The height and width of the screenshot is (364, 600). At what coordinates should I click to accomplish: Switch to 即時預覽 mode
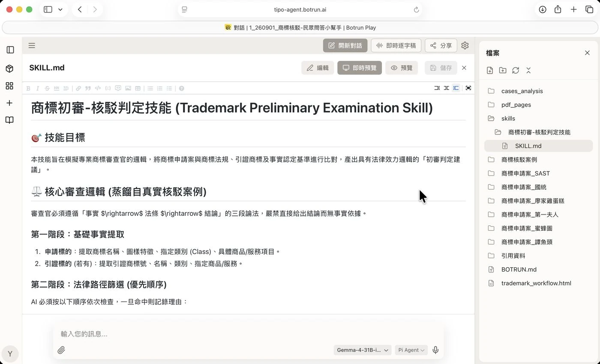coord(360,68)
